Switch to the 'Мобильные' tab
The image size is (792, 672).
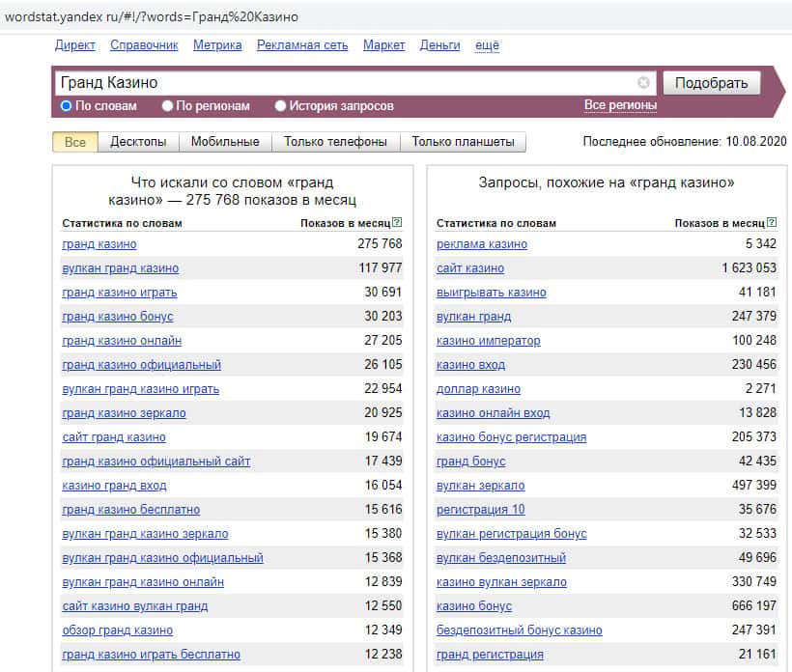point(225,142)
